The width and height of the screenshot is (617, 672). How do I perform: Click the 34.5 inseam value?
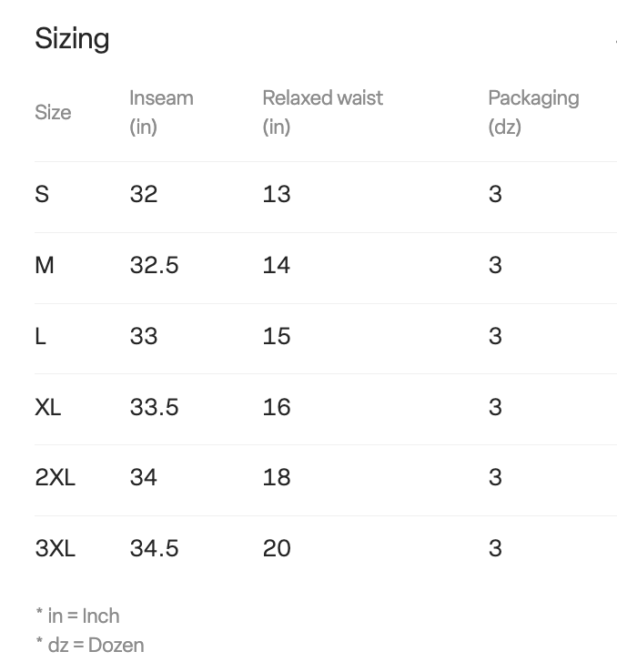click(x=154, y=548)
